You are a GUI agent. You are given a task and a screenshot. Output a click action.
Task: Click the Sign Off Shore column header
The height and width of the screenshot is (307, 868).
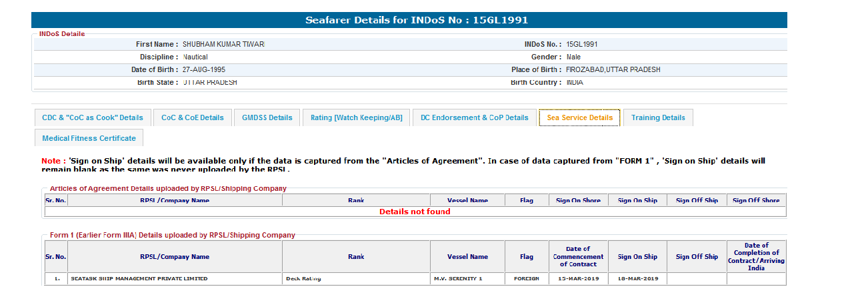tap(756, 200)
